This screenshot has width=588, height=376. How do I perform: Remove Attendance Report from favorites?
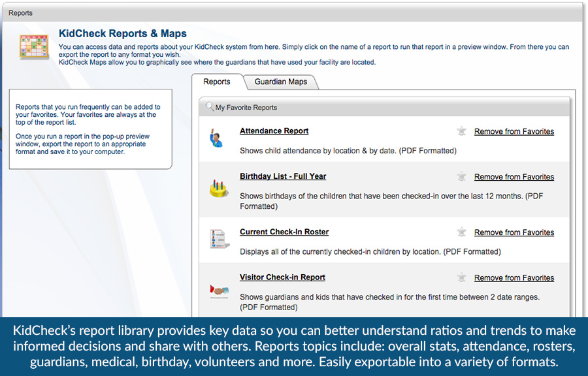514,131
